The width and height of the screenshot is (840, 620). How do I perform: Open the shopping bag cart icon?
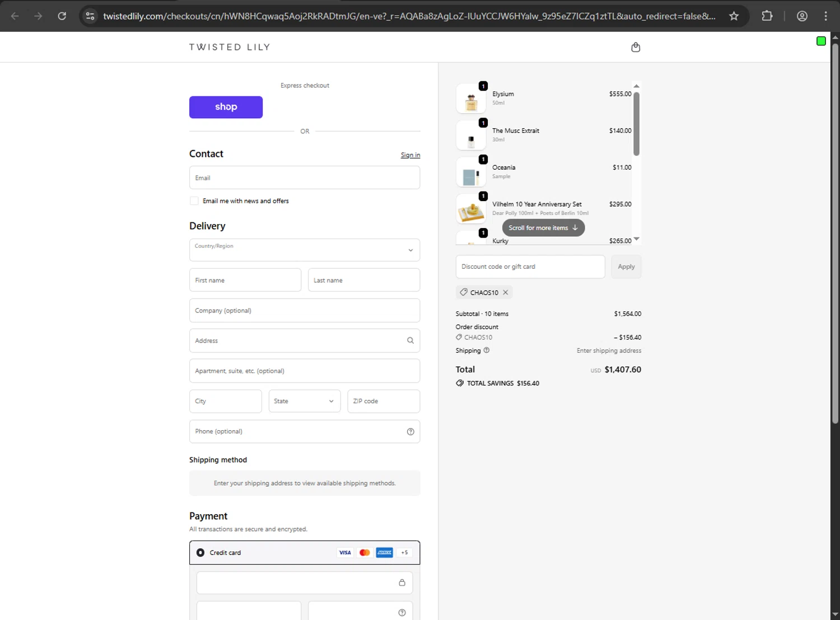[636, 47]
